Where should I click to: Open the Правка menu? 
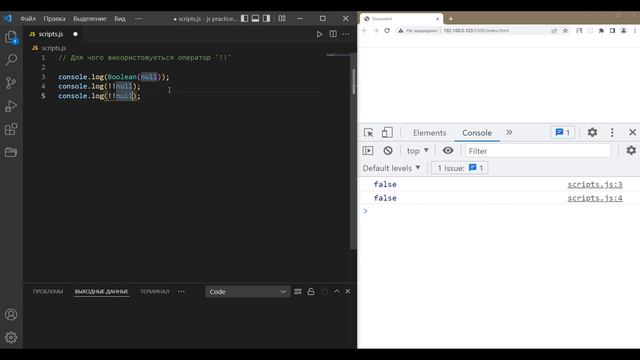(x=54, y=19)
